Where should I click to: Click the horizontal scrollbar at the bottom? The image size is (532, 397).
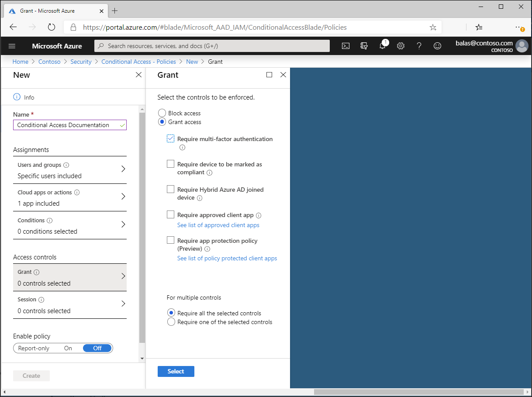point(419,392)
